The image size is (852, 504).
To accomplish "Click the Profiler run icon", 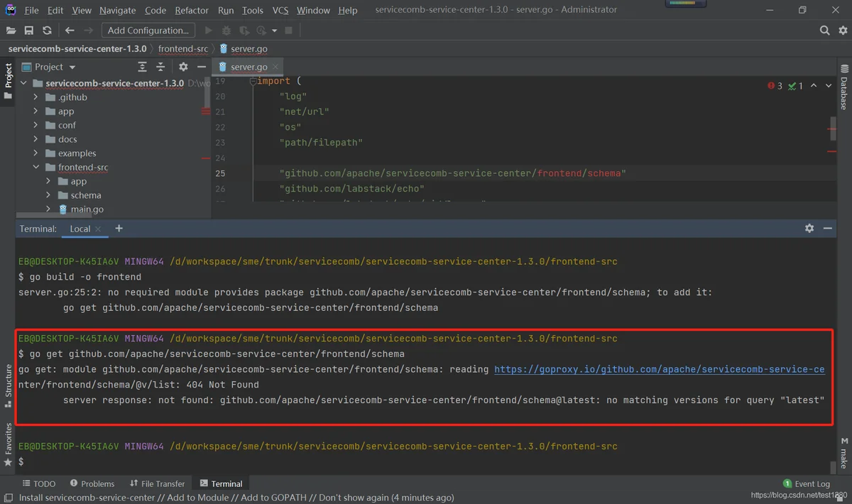I will 261,31.
